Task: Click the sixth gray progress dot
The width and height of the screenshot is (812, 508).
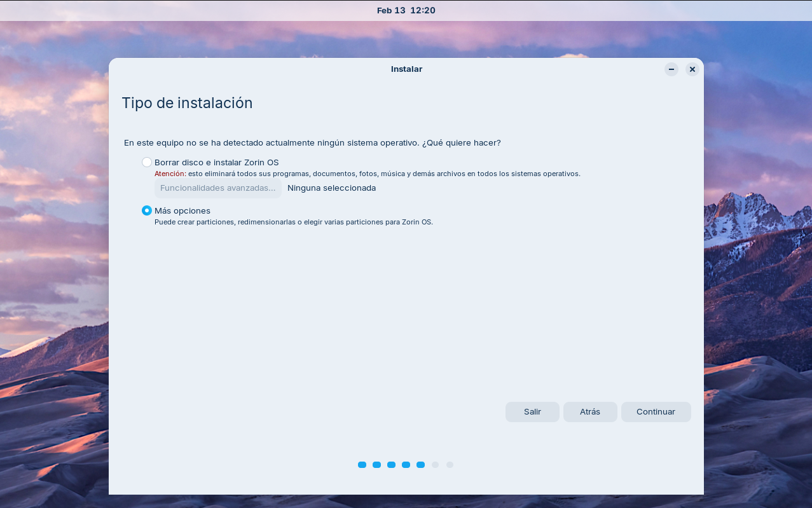Action: 435,465
